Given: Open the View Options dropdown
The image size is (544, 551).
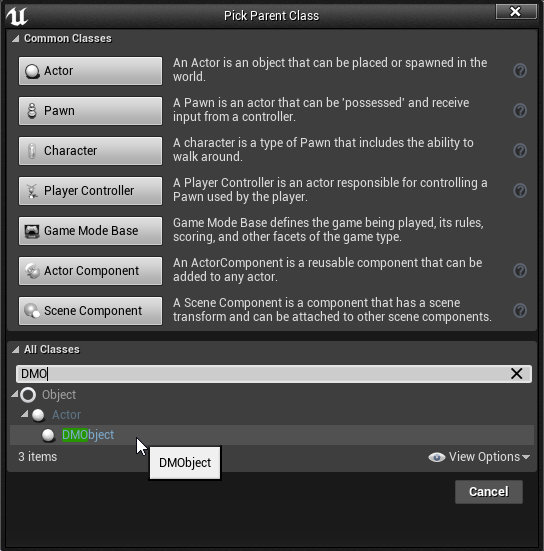Looking at the screenshot, I should pyautogui.click(x=479, y=457).
